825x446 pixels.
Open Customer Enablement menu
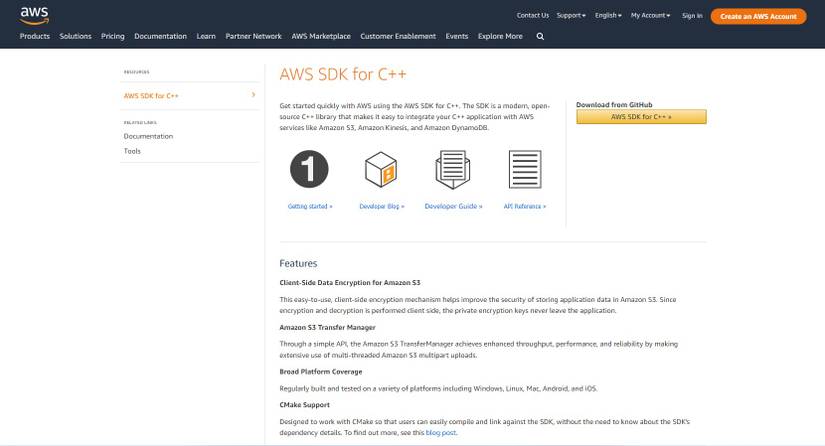[398, 36]
